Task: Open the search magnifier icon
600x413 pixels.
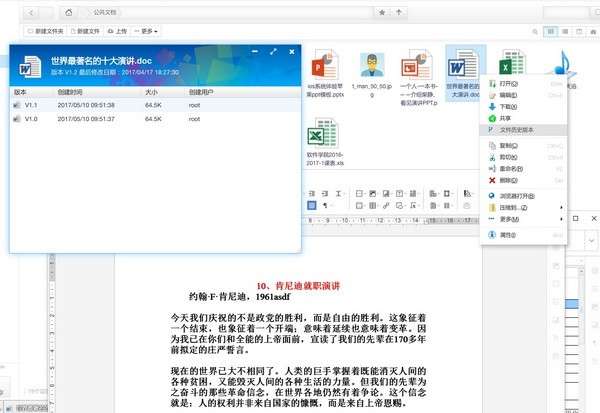Action: (535, 31)
